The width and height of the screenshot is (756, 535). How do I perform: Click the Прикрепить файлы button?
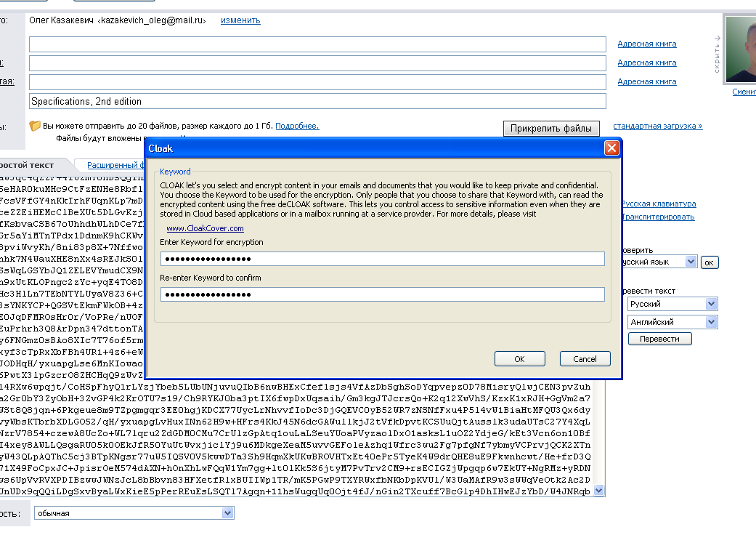coord(551,129)
